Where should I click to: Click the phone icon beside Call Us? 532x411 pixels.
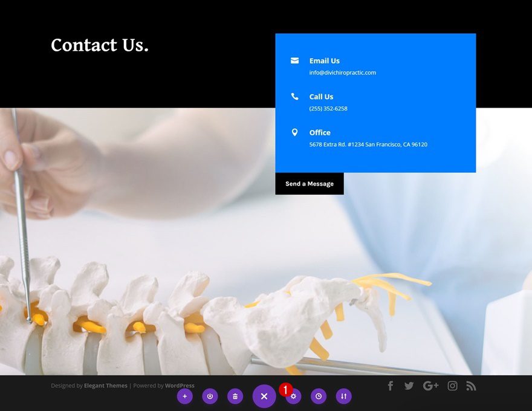(x=294, y=96)
